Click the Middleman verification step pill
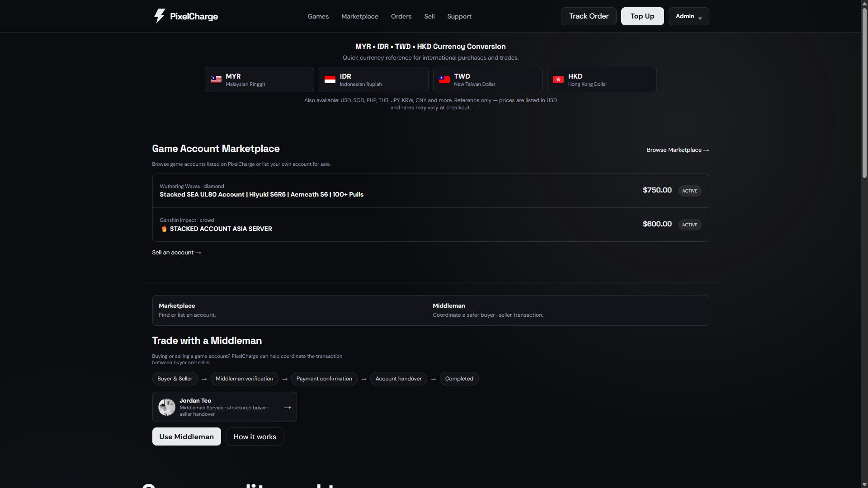The height and width of the screenshot is (488, 868). coord(245,379)
